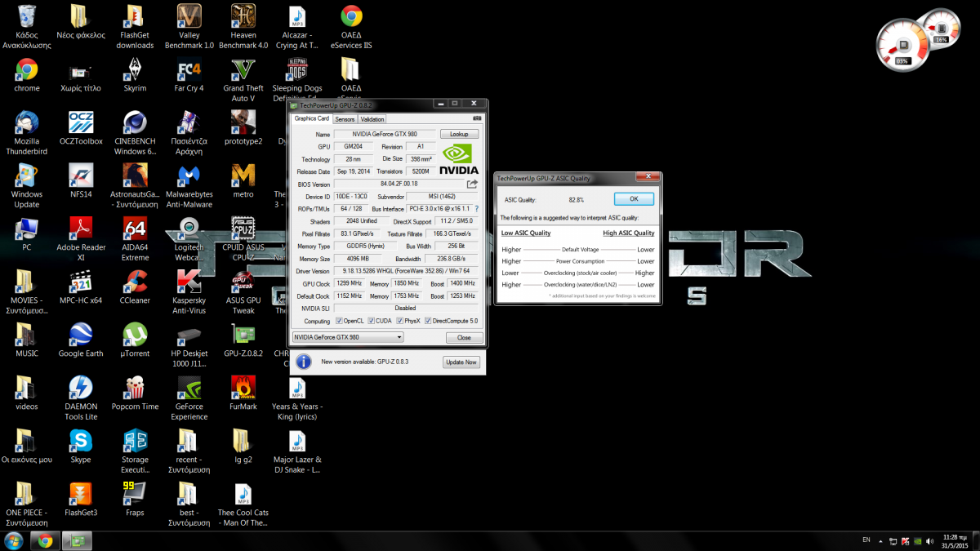
Task: Click Update Now button
Action: [461, 362]
